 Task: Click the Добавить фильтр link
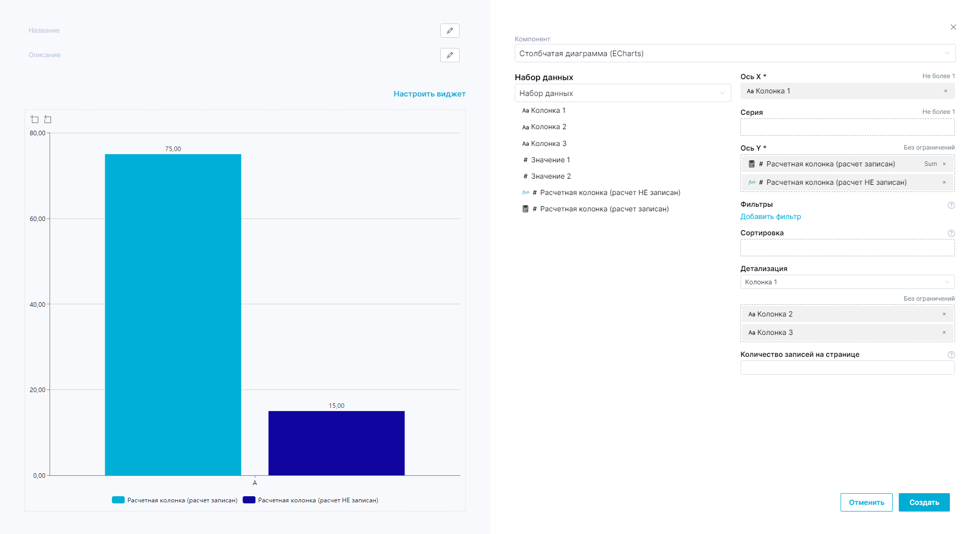[770, 217]
